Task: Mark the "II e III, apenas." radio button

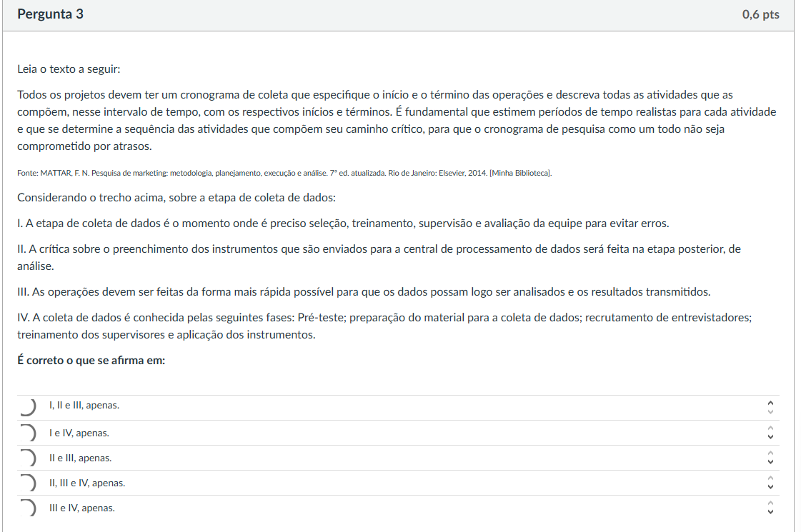Action: 26,458
